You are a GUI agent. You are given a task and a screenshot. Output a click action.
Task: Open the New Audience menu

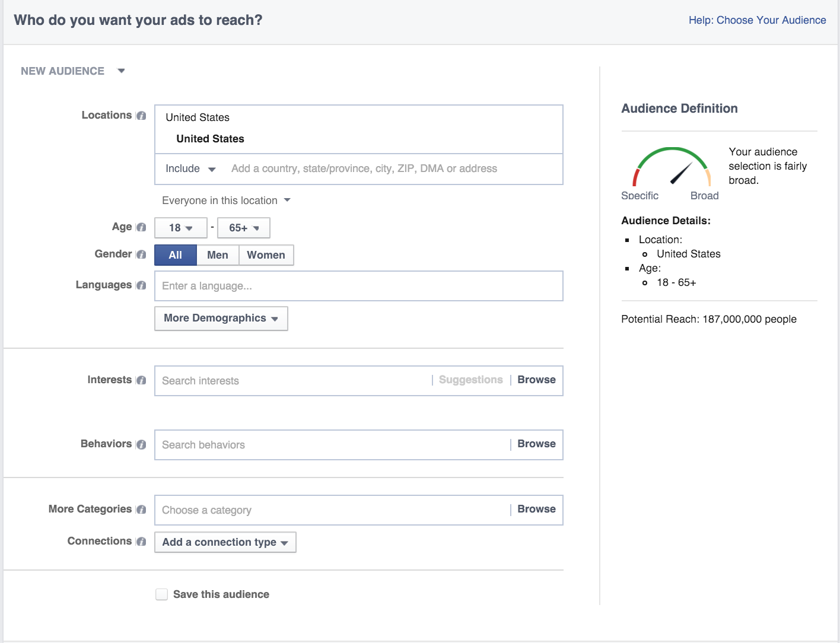72,71
